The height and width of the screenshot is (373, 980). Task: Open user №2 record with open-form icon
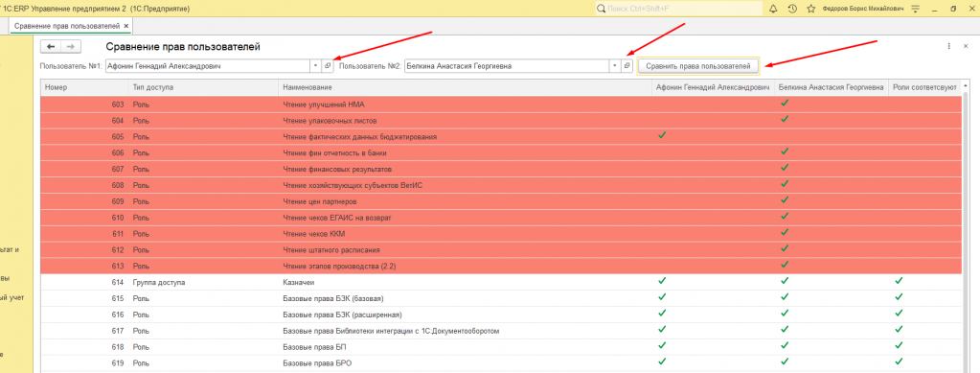[x=627, y=66]
